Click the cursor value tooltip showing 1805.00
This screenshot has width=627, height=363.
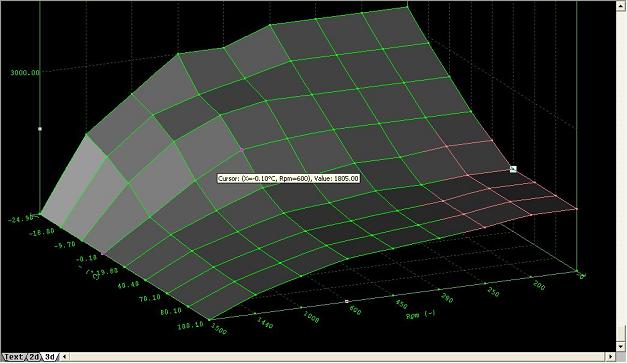pyautogui.click(x=288, y=178)
